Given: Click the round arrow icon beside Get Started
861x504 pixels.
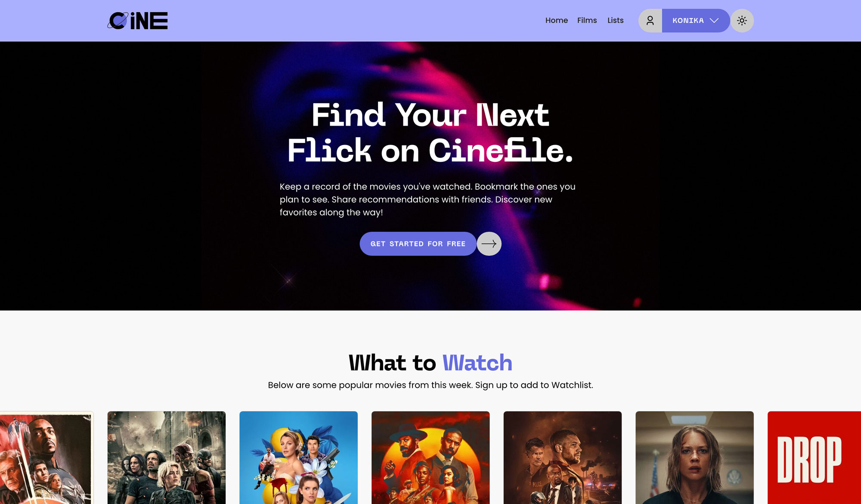Looking at the screenshot, I should point(489,244).
